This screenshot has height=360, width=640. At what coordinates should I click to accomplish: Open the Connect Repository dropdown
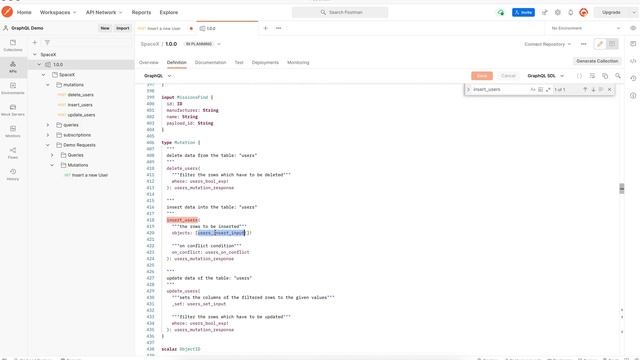coord(547,44)
